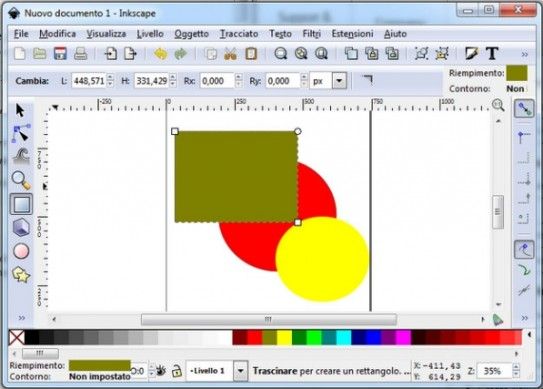Open the px units dropdown
This screenshot has height=389, width=543.
pos(339,81)
